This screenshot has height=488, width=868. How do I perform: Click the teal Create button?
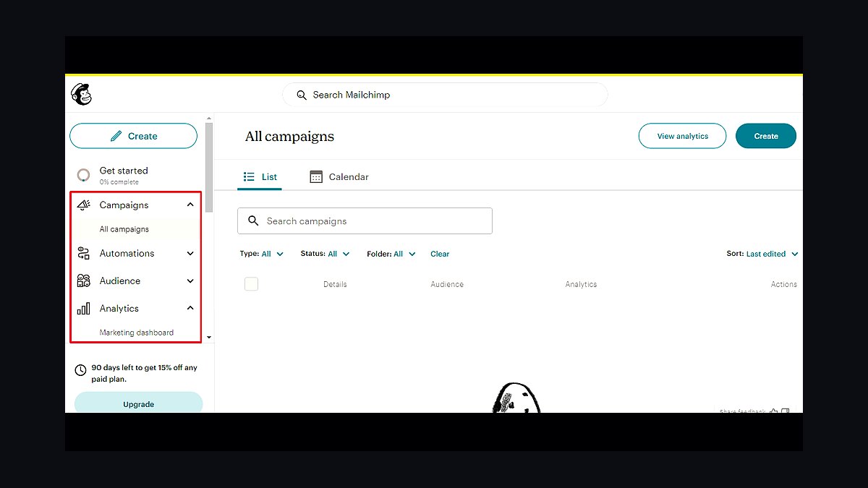766,136
